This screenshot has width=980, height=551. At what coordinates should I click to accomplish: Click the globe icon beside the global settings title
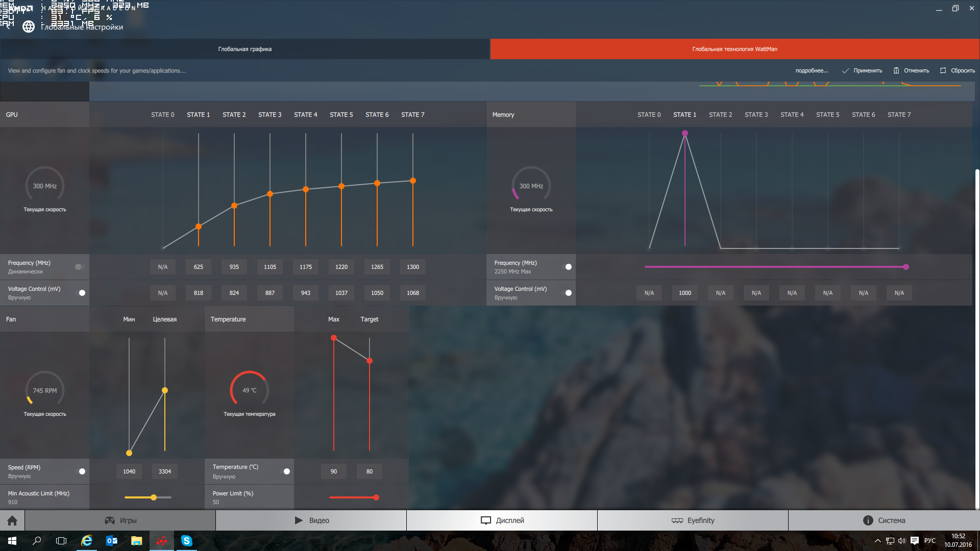point(29,27)
